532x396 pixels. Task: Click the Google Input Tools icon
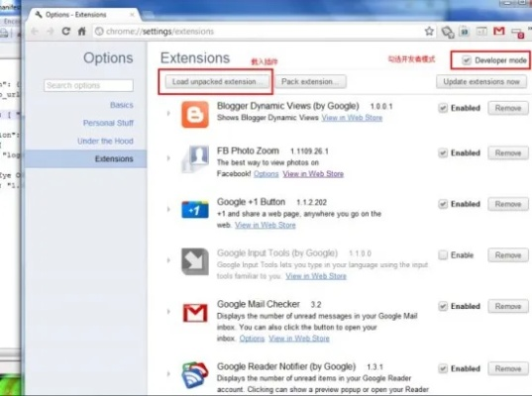[x=195, y=261]
